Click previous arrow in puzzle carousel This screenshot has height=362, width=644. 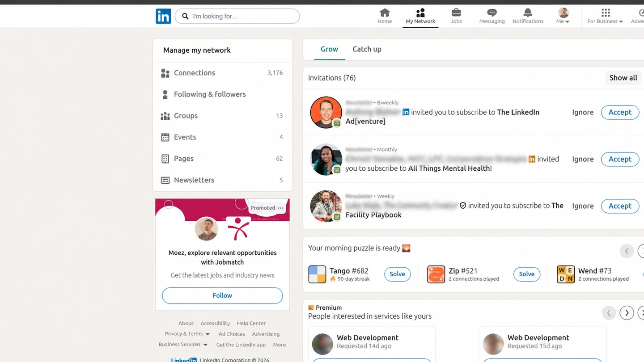click(x=627, y=251)
